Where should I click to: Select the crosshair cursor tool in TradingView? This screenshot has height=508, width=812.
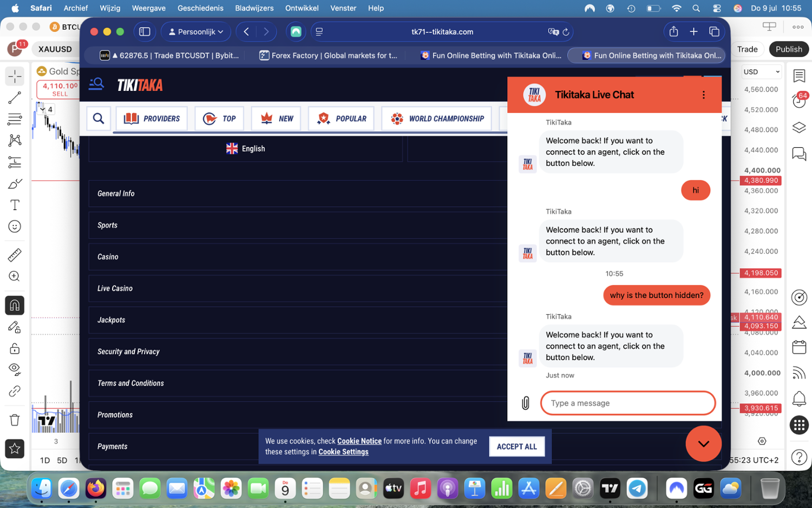point(15,76)
